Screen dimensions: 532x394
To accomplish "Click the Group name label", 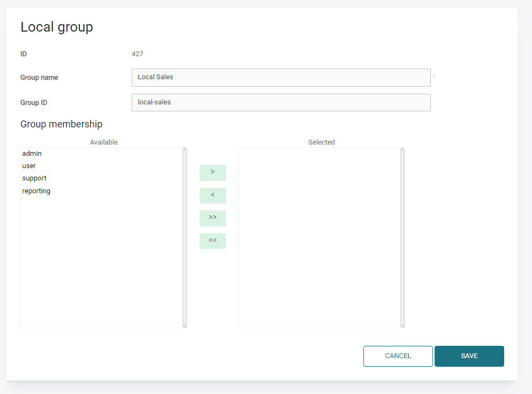I will point(40,78).
